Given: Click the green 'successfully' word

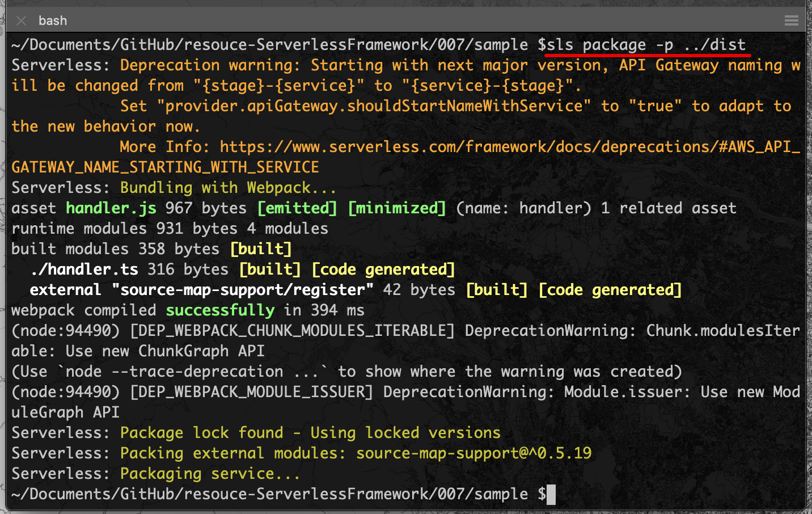Looking at the screenshot, I should 220,310.
